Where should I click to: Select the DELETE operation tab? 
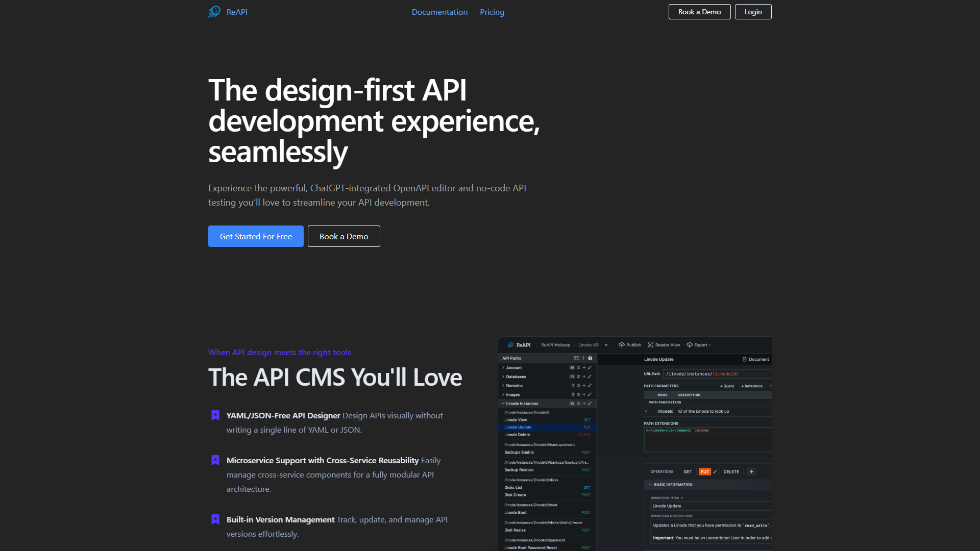(x=731, y=472)
